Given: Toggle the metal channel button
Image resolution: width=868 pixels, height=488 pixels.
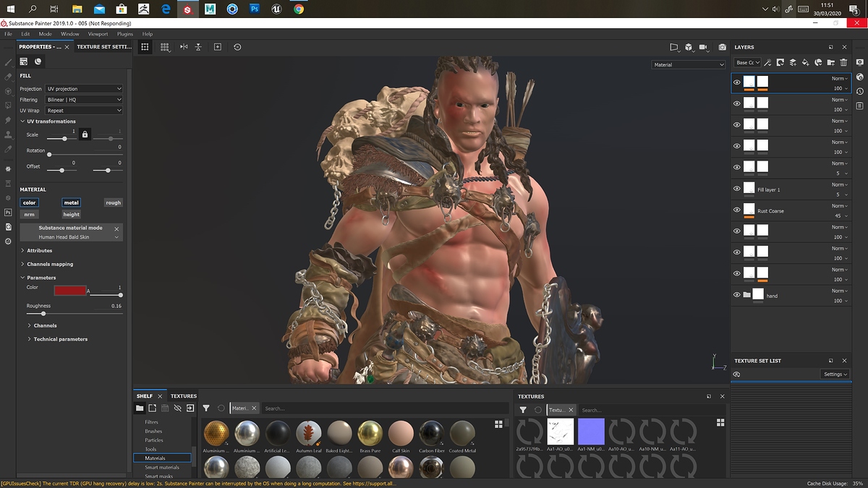Looking at the screenshot, I should [x=71, y=202].
